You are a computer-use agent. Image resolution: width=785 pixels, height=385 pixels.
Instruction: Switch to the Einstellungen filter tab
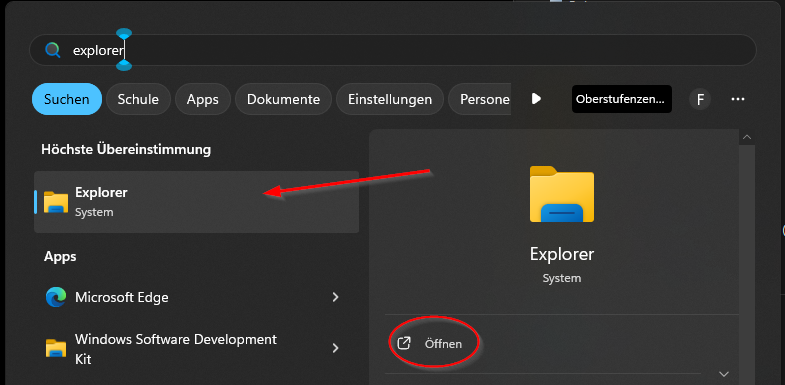coord(390,99)
